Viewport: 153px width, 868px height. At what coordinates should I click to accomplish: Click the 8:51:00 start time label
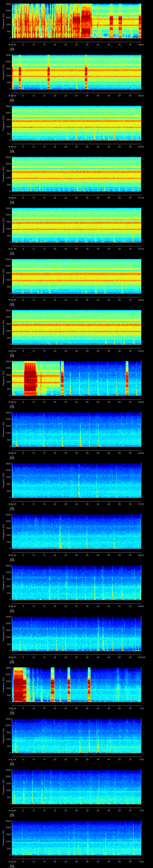12,249
